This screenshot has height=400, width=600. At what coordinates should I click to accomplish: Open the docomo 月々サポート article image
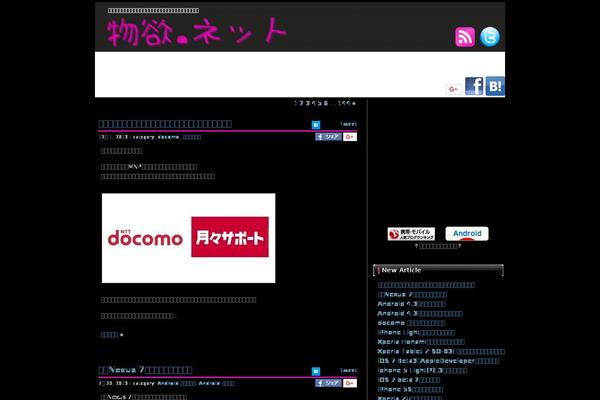pyautogui.click(x=188, y=238)
